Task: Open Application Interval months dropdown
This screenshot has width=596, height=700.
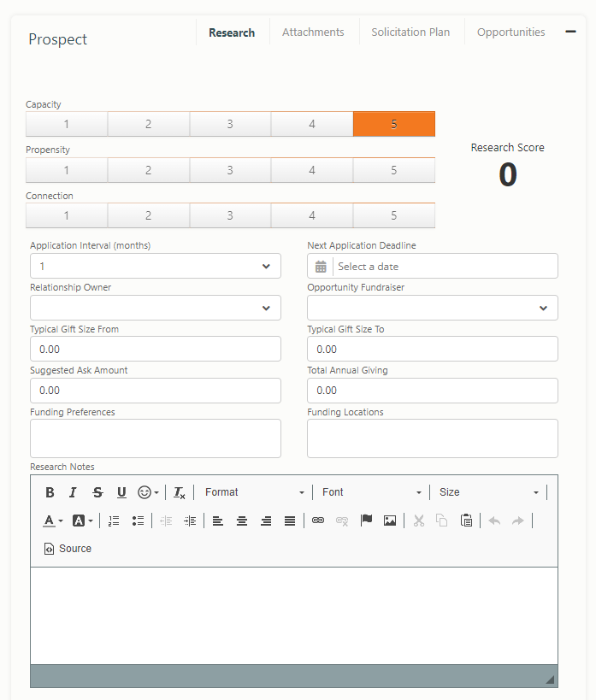Action: 156,266
